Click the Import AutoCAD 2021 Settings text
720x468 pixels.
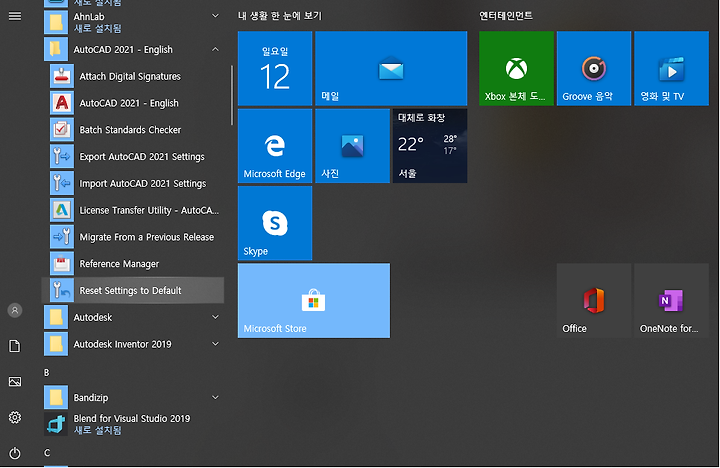[143, 183]
